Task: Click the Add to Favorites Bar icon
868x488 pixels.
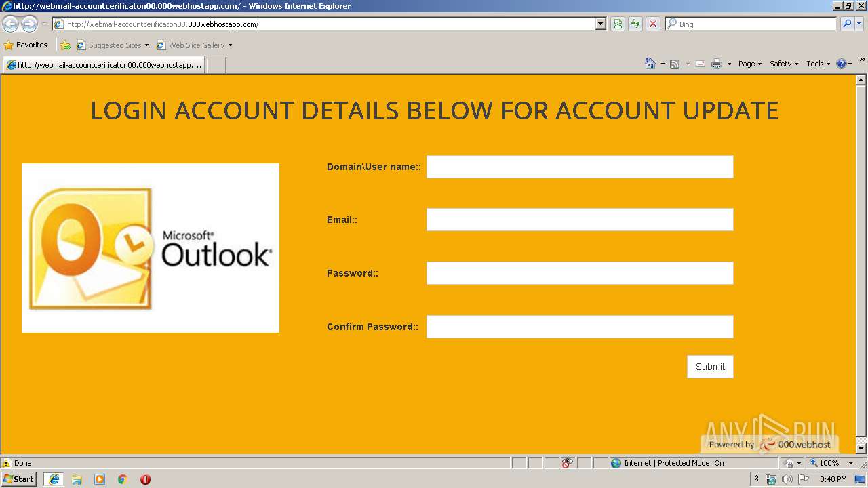Action: click(65, 45)
